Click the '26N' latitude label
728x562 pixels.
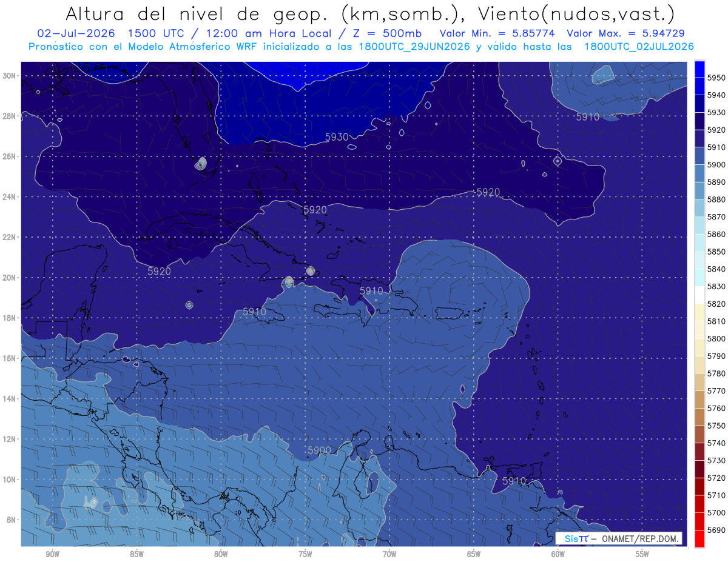(x=10, y=156)
